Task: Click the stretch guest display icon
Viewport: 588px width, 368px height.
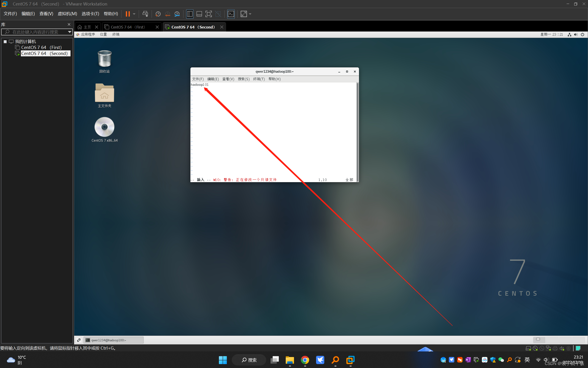Action: (244, 14)
